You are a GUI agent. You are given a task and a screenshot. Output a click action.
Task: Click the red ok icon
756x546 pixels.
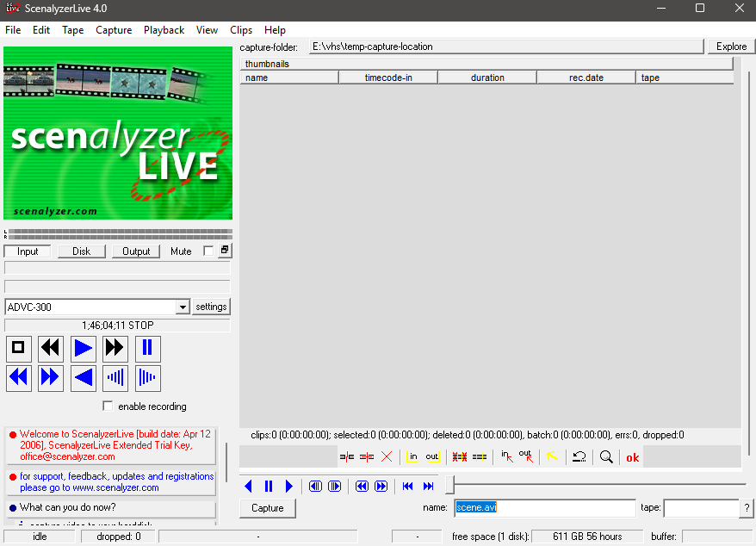pos(633,457)
